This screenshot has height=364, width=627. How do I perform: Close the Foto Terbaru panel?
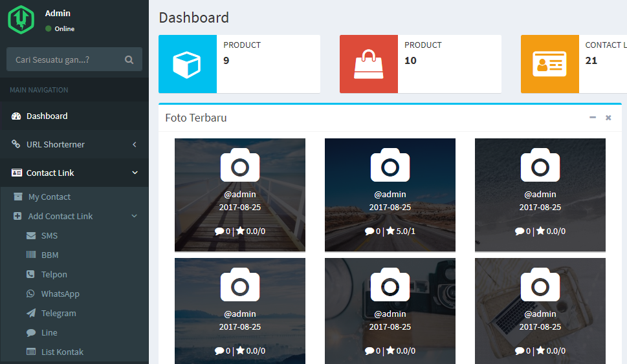608,118
